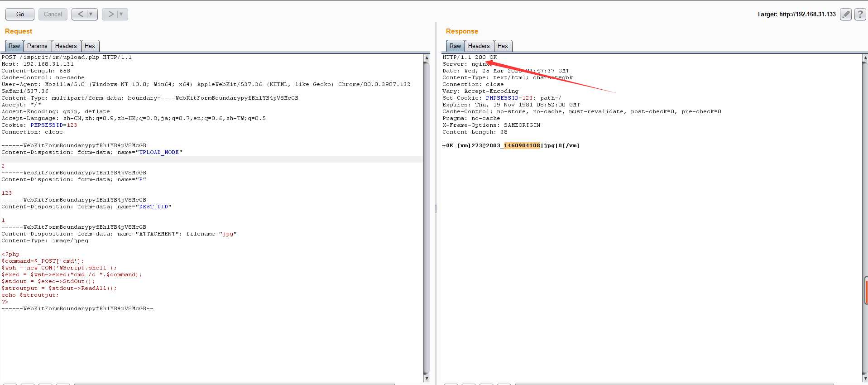Image resolution: width=868 pixels, height=385 pixels.
Task: Click the $exec = $wsh->exec line
Action: pos(72,274)
